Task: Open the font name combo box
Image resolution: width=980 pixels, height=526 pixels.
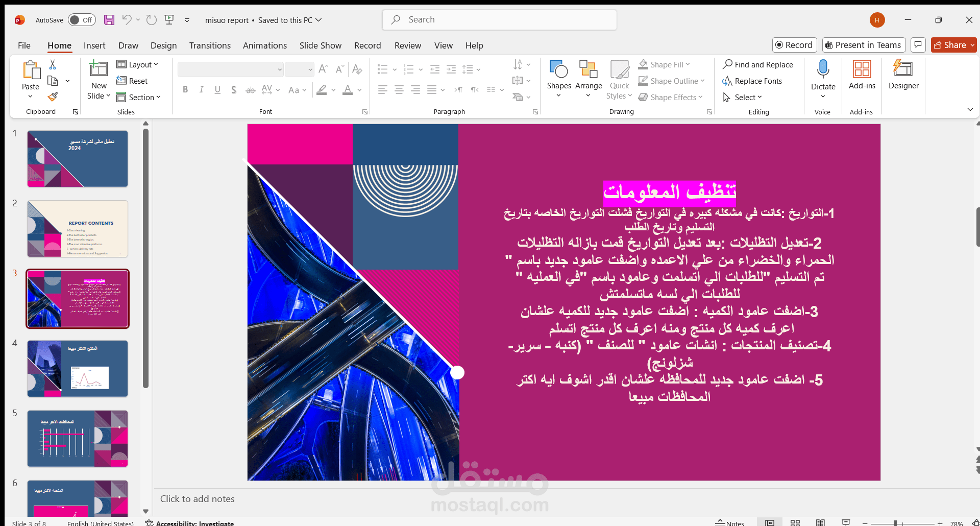Action: pos(230,69)
